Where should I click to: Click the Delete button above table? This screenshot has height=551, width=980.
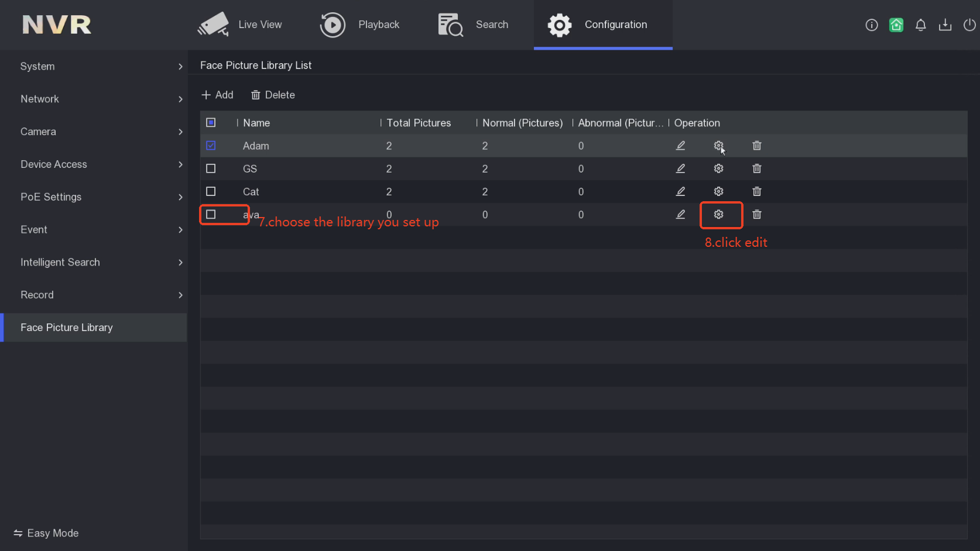pos(273,95)
